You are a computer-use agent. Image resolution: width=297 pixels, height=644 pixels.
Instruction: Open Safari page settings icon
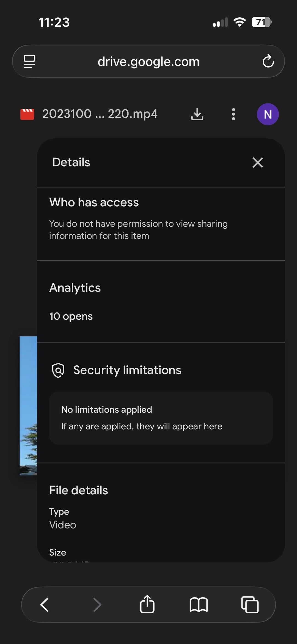[29, 61]
